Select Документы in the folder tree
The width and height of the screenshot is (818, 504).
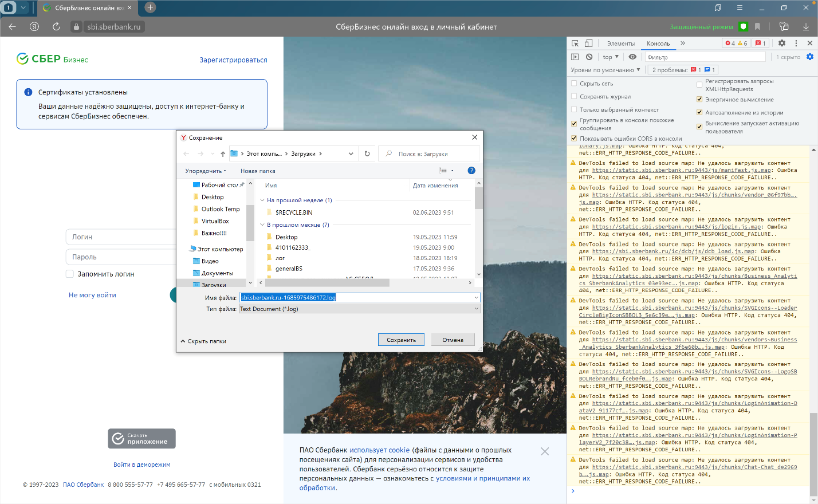213,273
